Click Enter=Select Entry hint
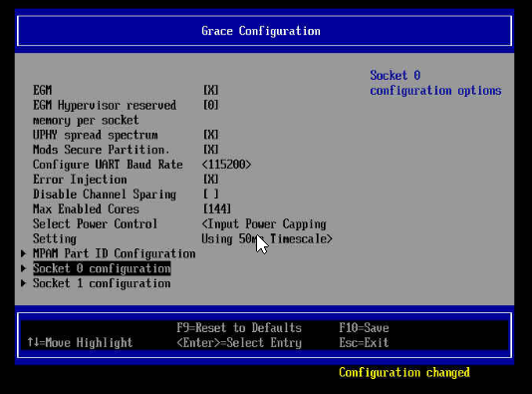 click(239, 342)
